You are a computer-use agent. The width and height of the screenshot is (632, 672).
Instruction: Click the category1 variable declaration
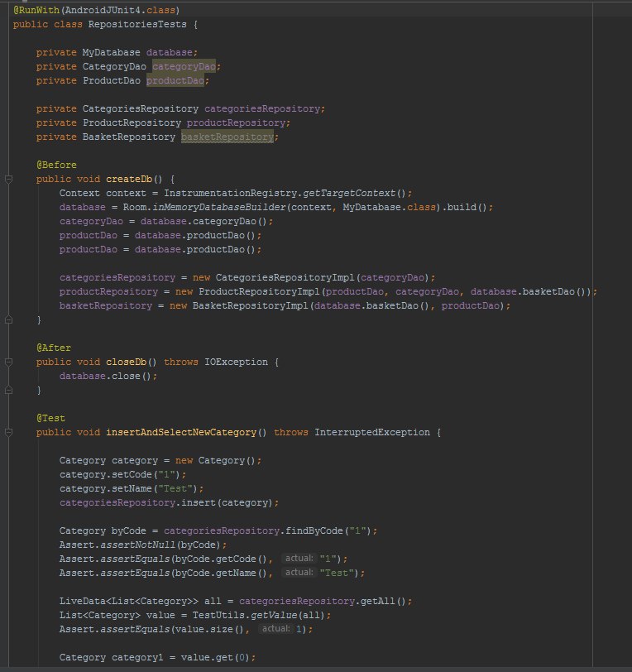137,657
